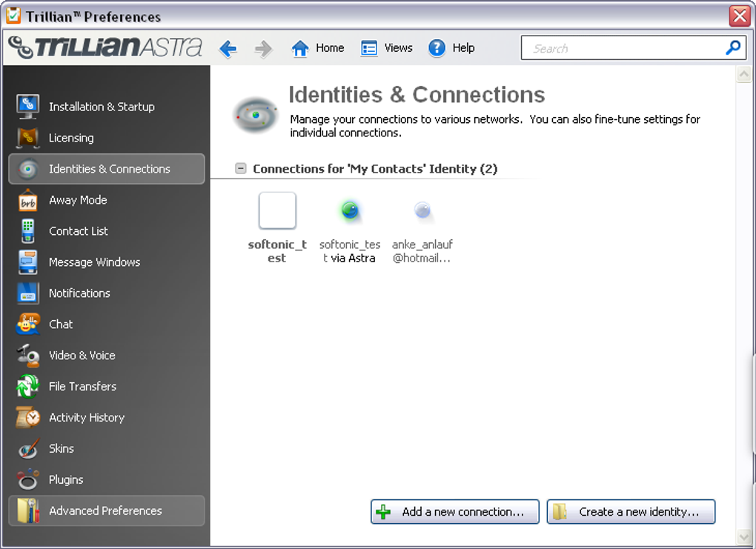
Task: Open the Skins preferences
Action: click(x=62, y=449)
